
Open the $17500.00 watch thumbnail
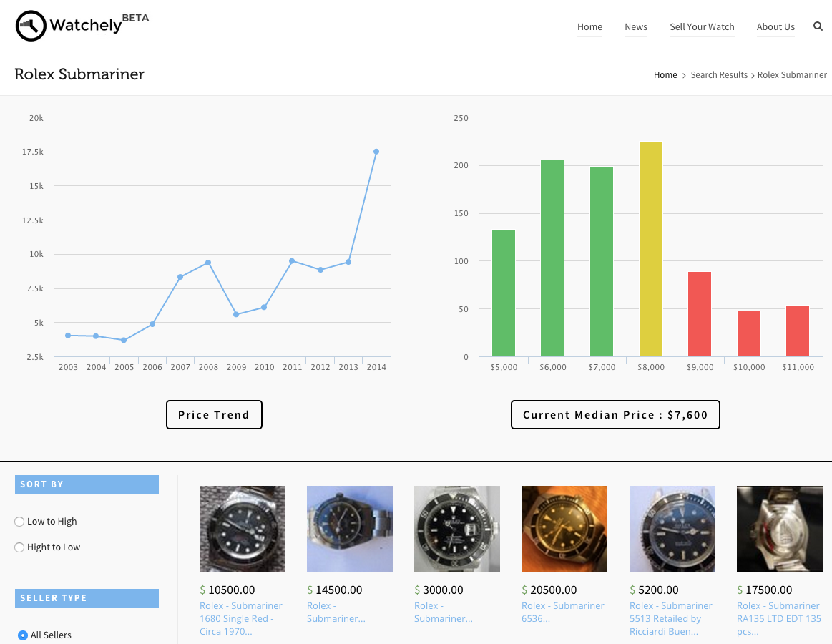(780, 529)
